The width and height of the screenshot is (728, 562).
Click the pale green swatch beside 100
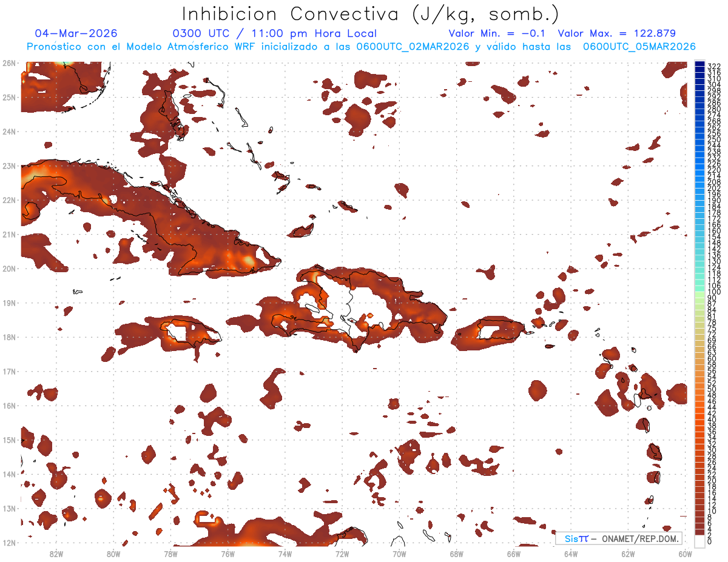700,293
